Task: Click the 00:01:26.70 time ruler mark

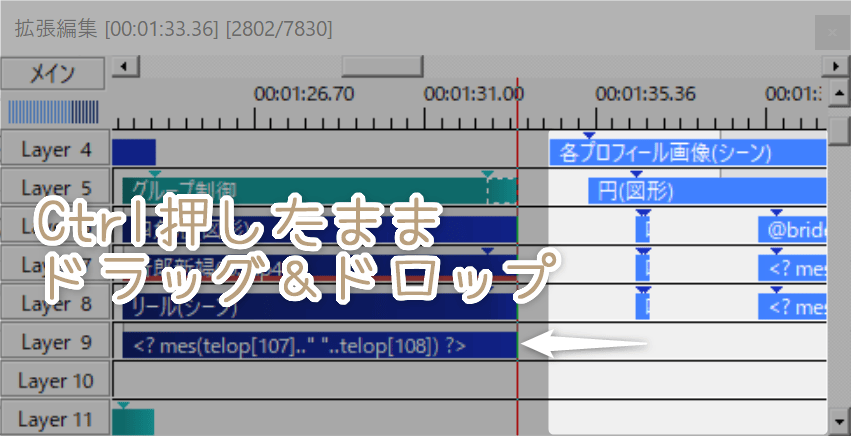Action: [304, 94]
